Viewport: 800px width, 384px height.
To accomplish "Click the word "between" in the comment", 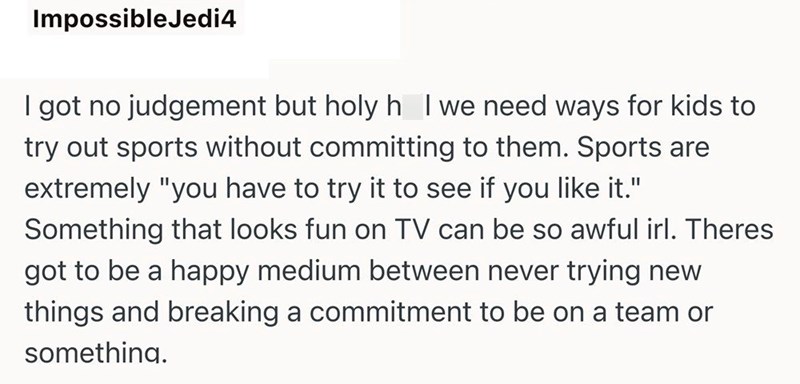I will 423,271.
